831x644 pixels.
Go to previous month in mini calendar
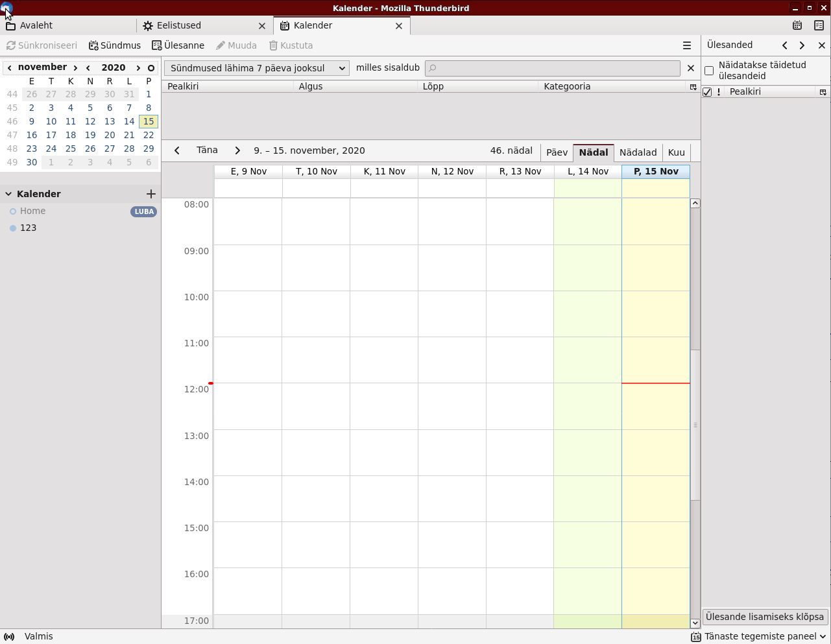(x=10, y=67)
